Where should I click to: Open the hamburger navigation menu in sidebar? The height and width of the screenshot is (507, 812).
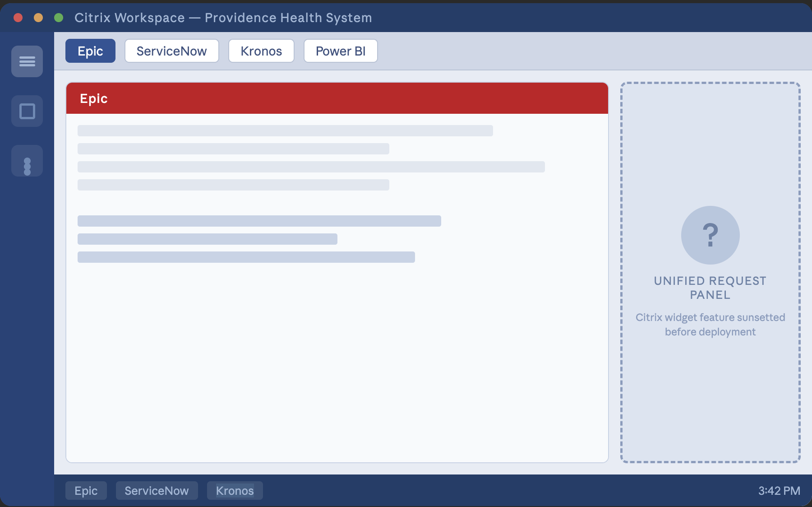[27, 61]
